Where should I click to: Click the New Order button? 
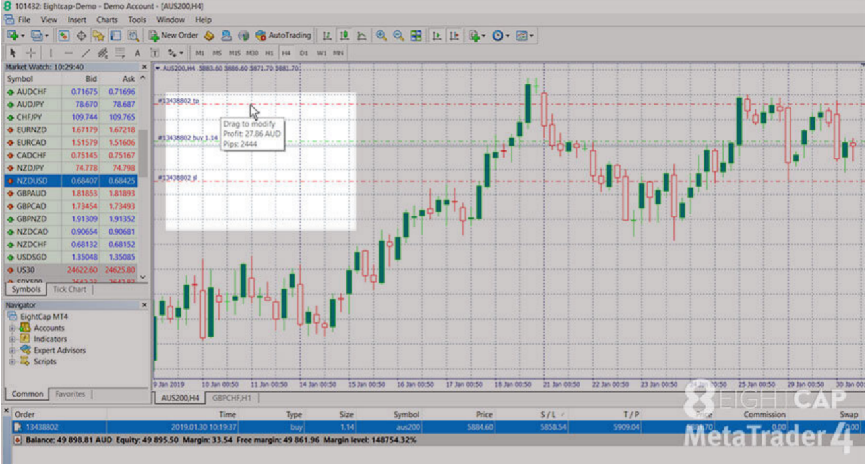tap(173, 36)
